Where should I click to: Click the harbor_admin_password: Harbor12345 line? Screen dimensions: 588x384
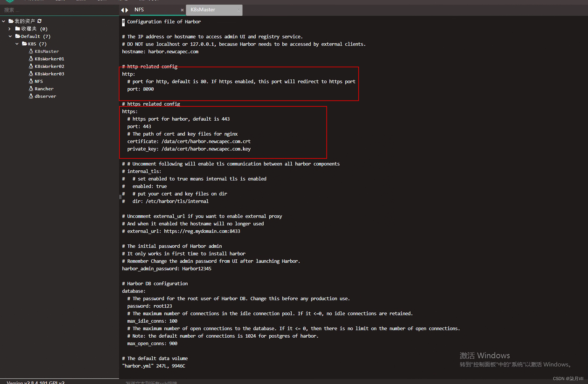(x=167, y=269)
